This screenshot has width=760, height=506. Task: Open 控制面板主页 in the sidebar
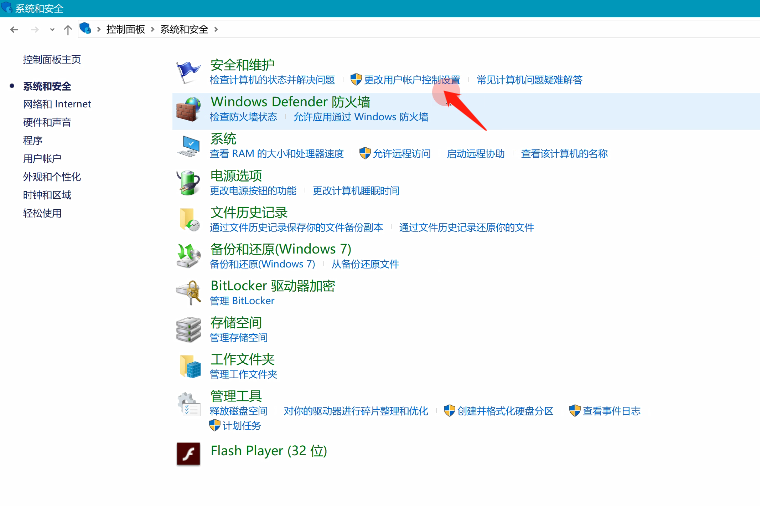point(52,60)
